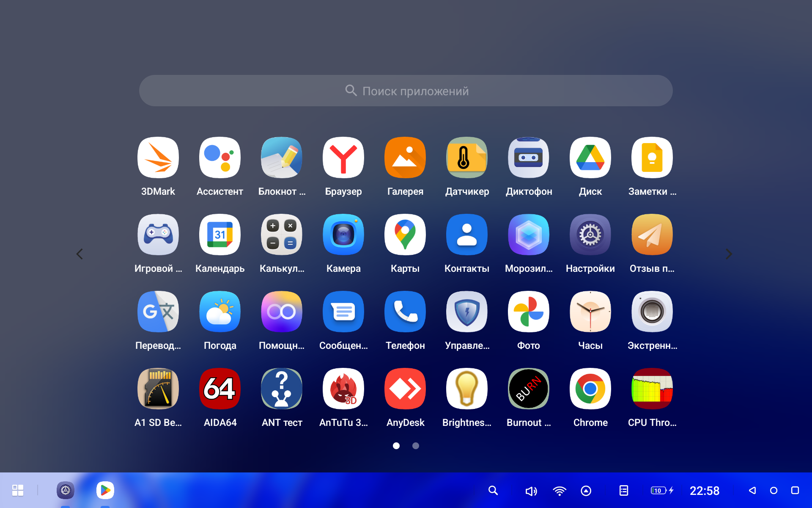Image resolution: width=812 pixels, height=508 pixels.
Task: Open Wi-Fi settings from taskbar
Action: 559,491
